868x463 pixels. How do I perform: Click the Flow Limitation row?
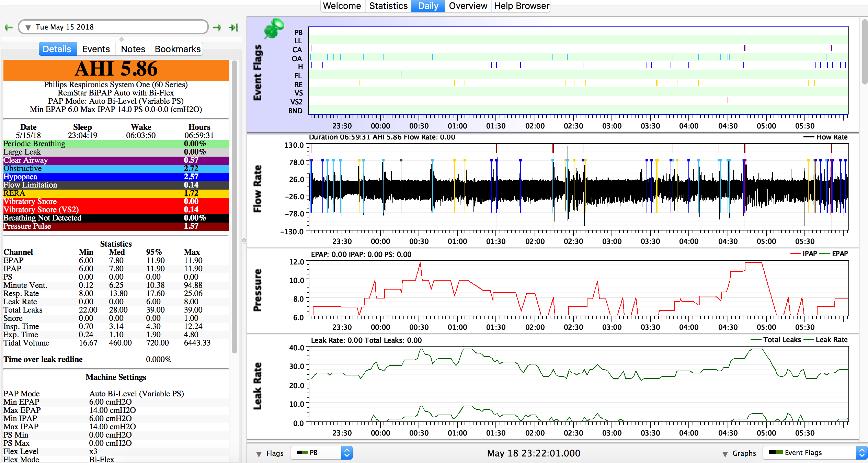pos(116,185)
